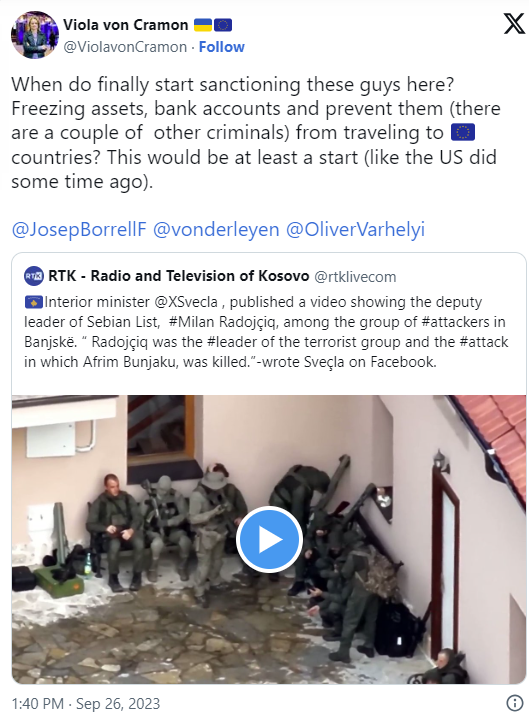Open the @vonderleyen mention
Screen dimensions: 529x714
click(x=216, y=229)
